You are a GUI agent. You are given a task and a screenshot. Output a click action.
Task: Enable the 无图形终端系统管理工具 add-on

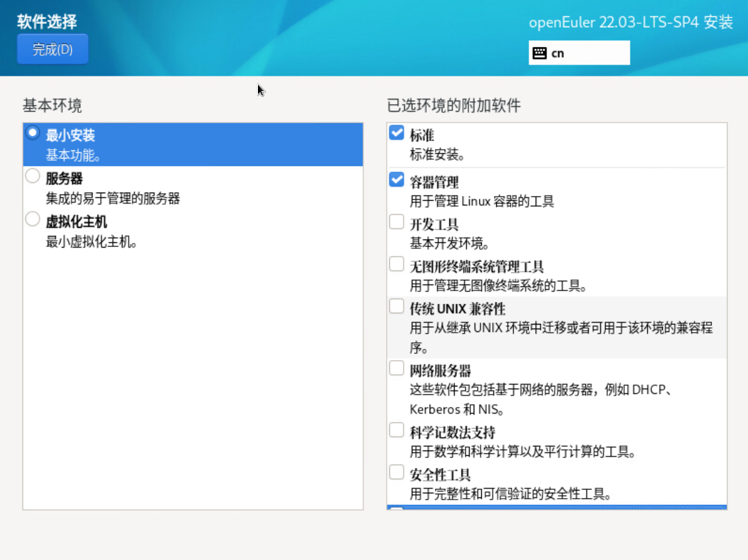(x=397, y=266)
